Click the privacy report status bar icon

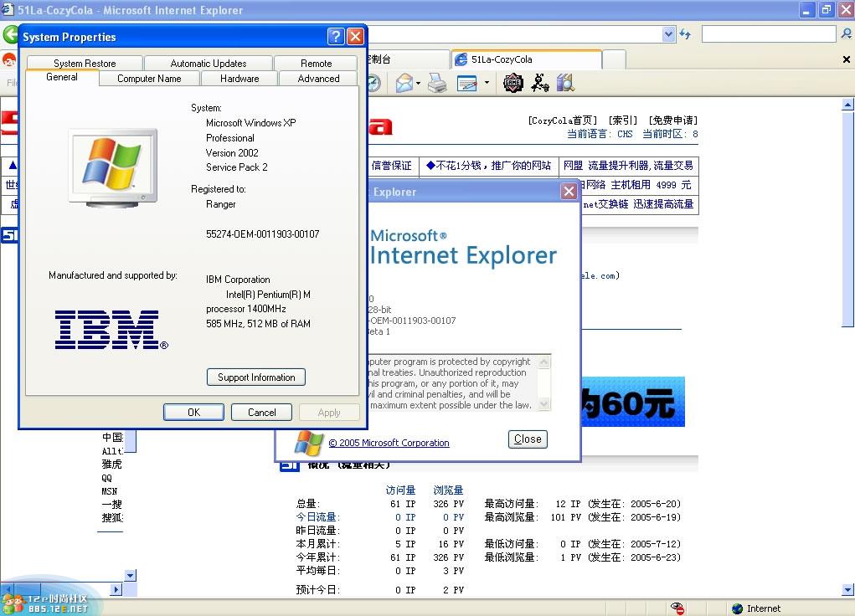(677, 608)
